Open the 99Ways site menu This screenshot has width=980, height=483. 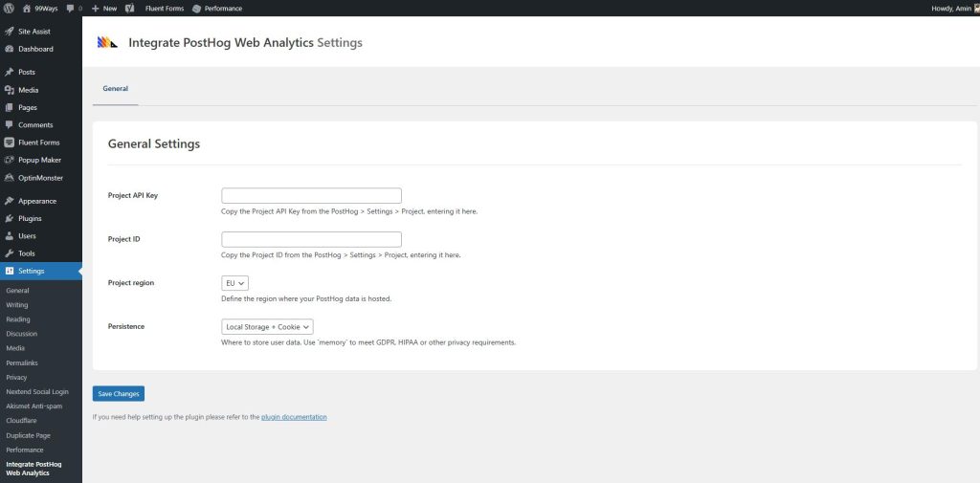(x=40, y=8)
